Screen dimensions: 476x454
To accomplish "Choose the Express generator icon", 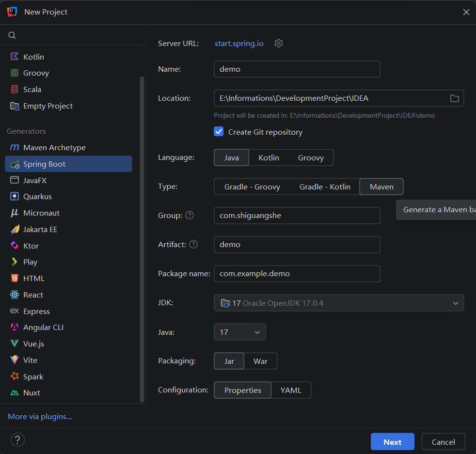I will tap(14, 311).
